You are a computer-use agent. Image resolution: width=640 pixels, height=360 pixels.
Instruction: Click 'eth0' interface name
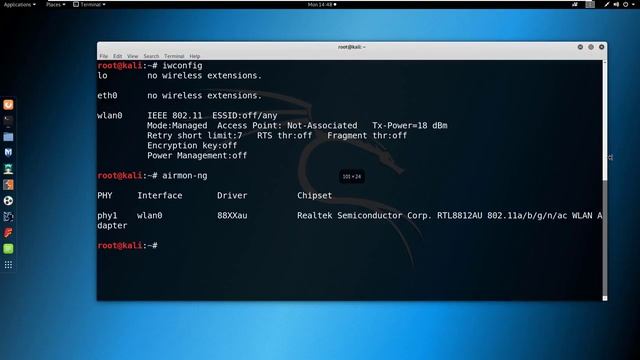click(107, 96)
